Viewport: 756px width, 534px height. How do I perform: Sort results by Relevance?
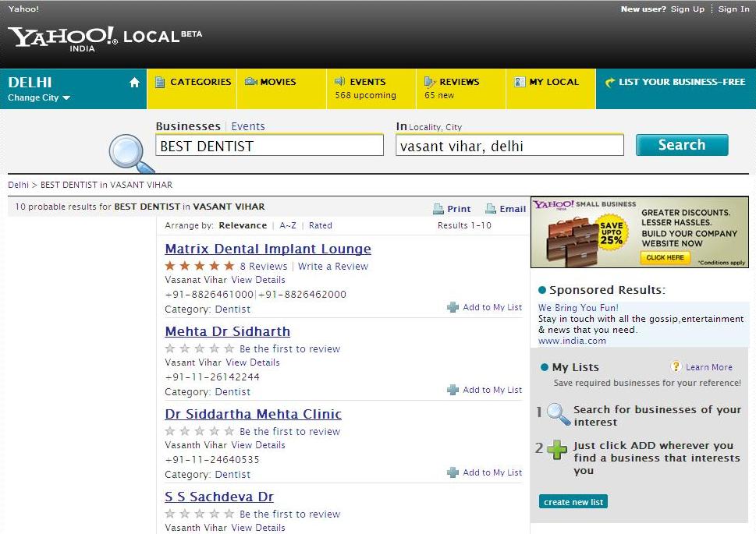(243, 225)
